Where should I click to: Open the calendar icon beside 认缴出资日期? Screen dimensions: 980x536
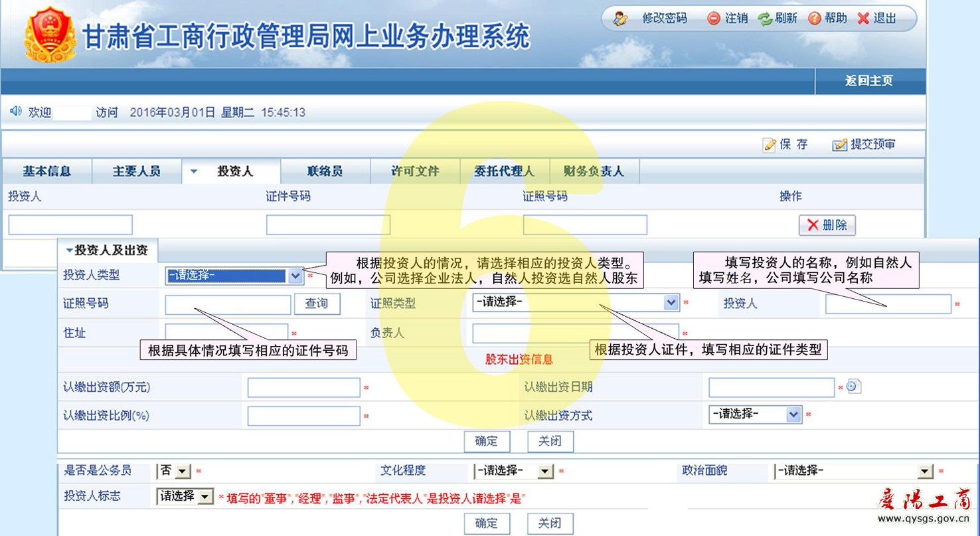[x=854, y=386]
